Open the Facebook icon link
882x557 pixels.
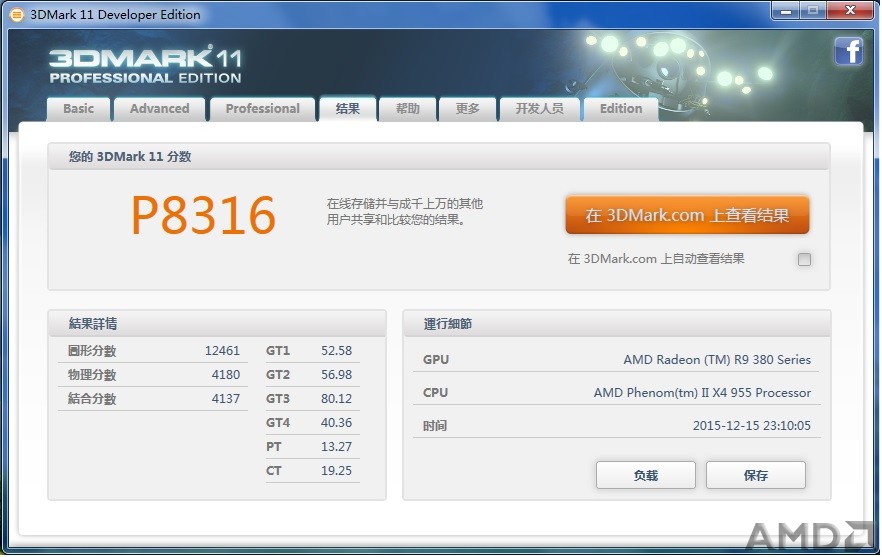coord(849,51)
